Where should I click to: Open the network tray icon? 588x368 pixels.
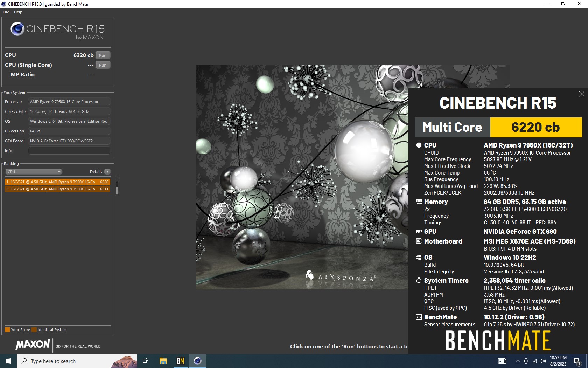[x=535, y=361]
